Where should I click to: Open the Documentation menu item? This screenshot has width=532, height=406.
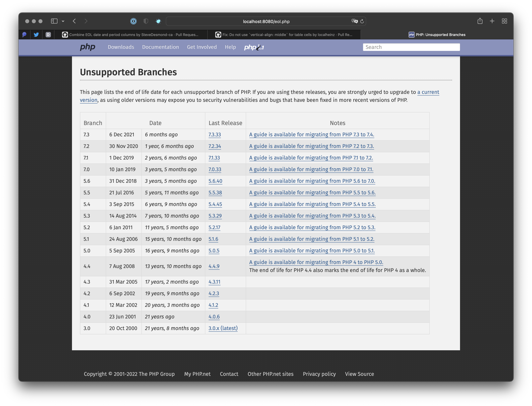160,47
